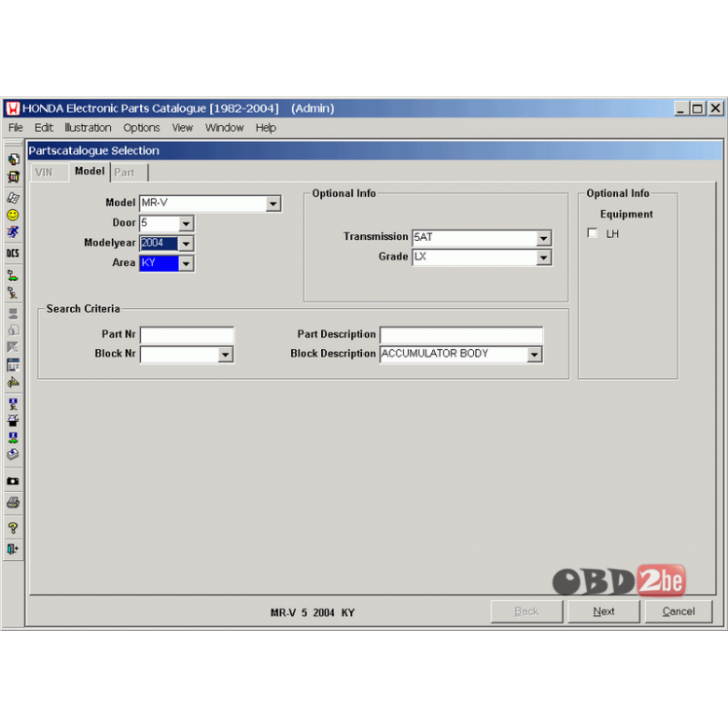This screenshot has height=728, width=728.
Task: Click the disabled Back button
Action: click(x=526, y=611)
